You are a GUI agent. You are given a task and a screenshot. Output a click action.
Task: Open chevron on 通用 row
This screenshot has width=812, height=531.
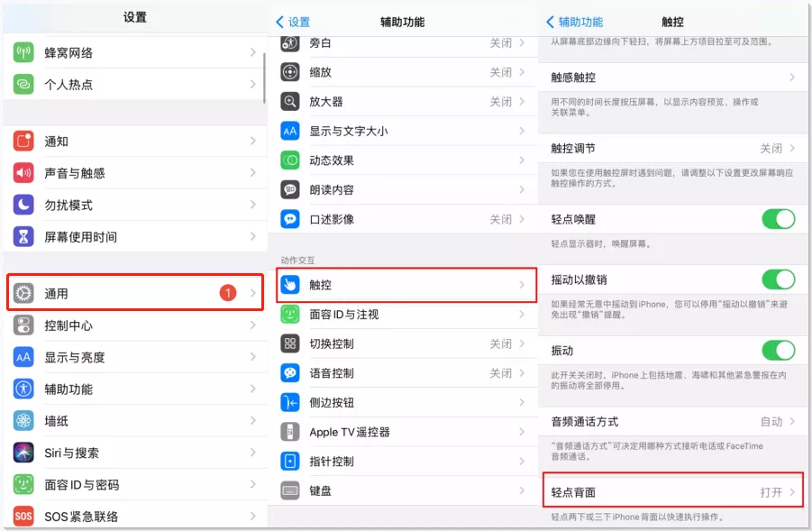252,293
